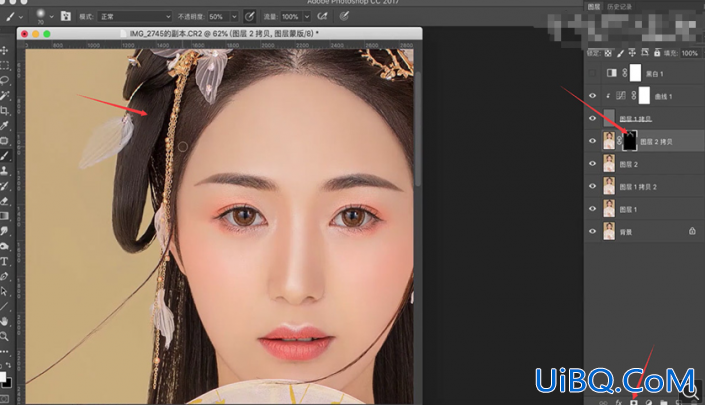The height and width of the screenshot is (405, 705).
Task: Select the 黑白 1 white mask thumbnail
Action: coord(635,73)
